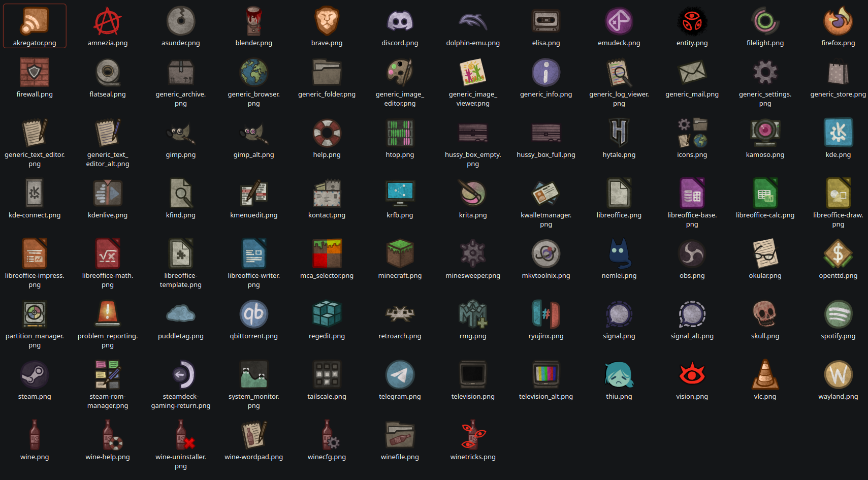This screenshot has height=480, width=868.
Task: Select the green libreoffice-calc icon
Action: [765, 193]
